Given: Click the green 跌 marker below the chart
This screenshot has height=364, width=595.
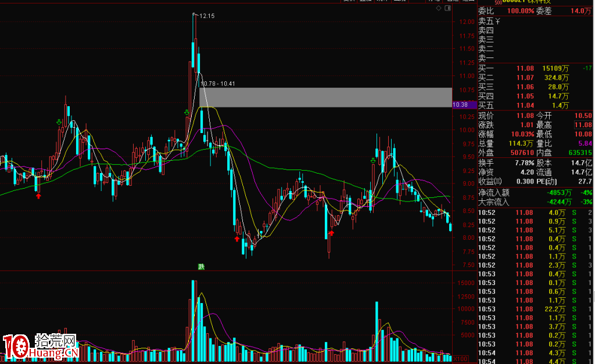Looking at the screenshot, I should (201, 266).
